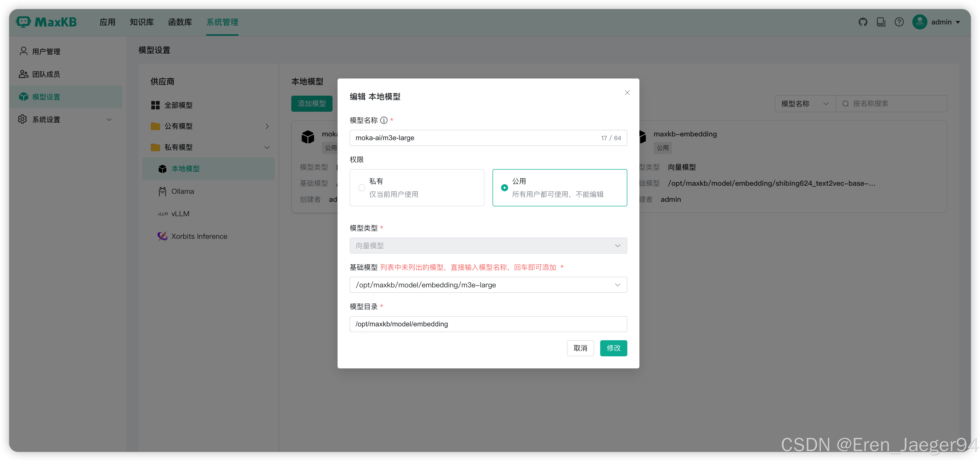This screenshot has height=461, width=980.
Task: Open the admin account dropdown arrow
Action: pyautogui.click(x=958, y=22)
